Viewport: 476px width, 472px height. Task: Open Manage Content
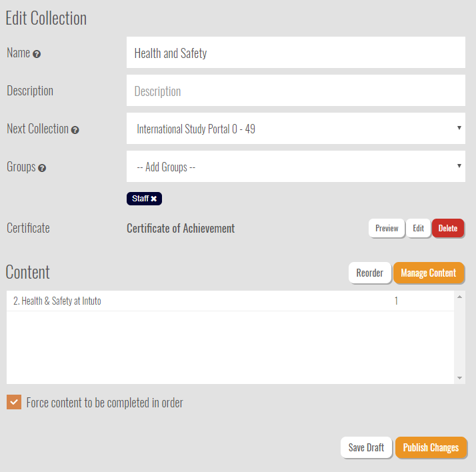pyautogui.click(x=429, y=273)
